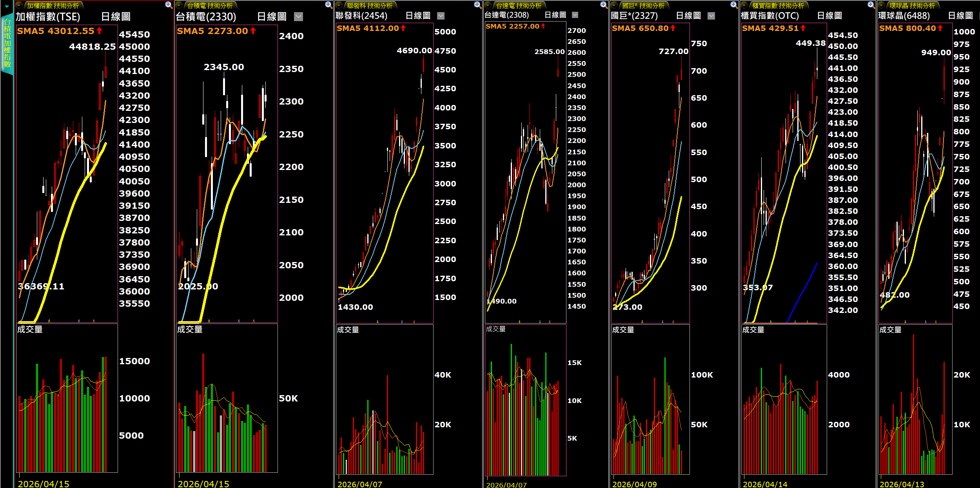The image size is (980, 488).
Task: Select the 2026/04/09 date under 國巨* chart
Action: 635,484
